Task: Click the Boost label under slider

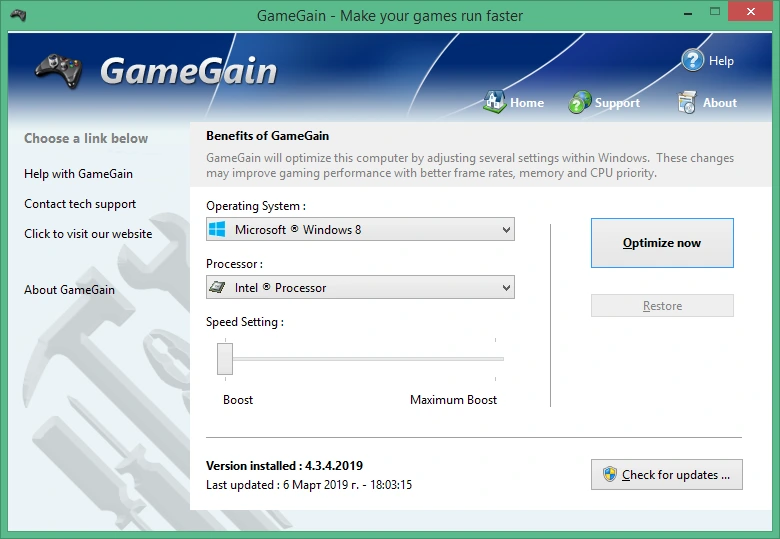Action: pos(238,400)
